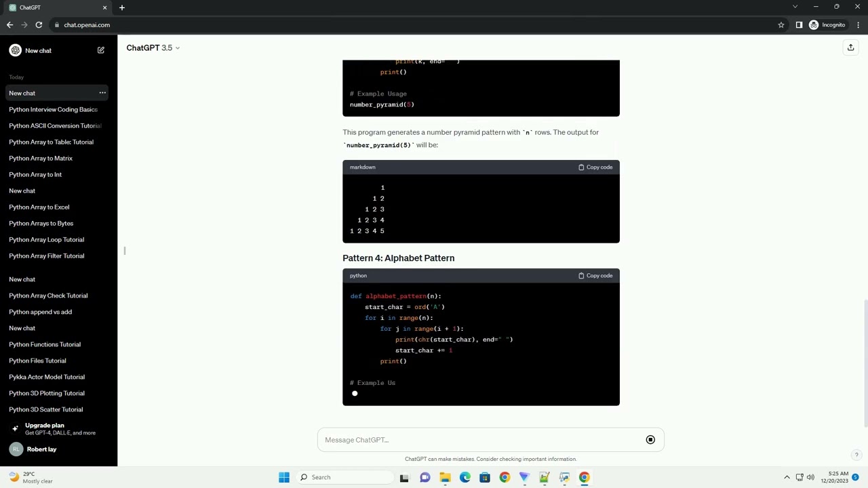Screen dimensions: 868x488
Task: Open Python Array Filter Tutorial chat
Action: [x=47, y=256]
